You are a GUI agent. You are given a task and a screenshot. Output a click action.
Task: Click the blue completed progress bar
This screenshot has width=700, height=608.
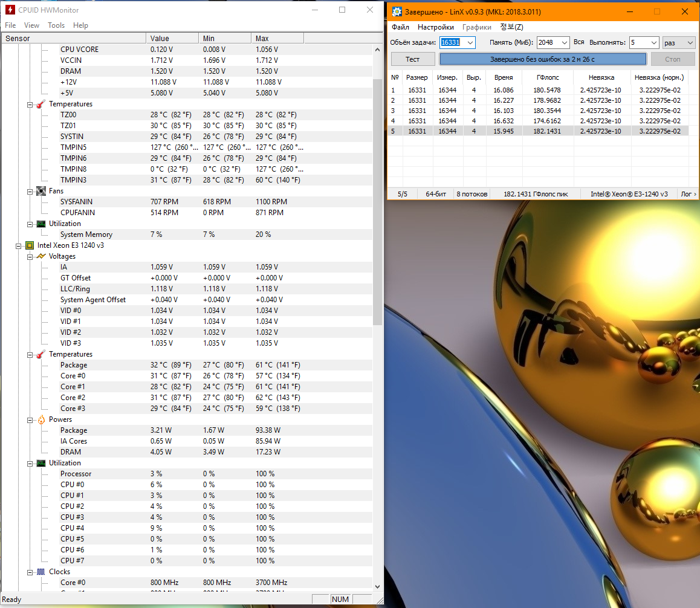(542, 59)
